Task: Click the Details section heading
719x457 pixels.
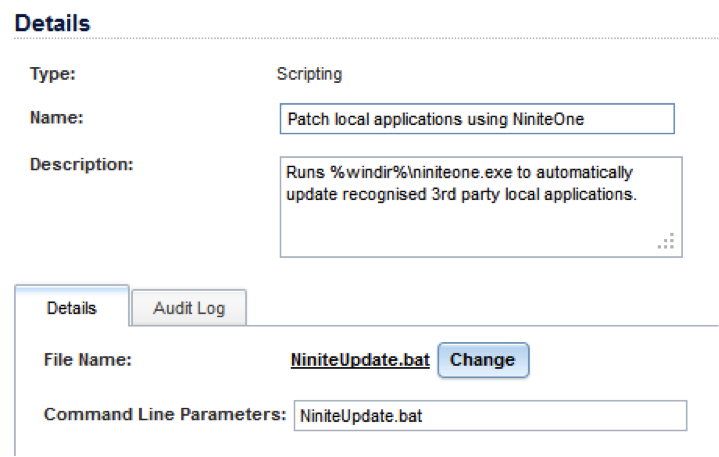Action: point(53,22)
